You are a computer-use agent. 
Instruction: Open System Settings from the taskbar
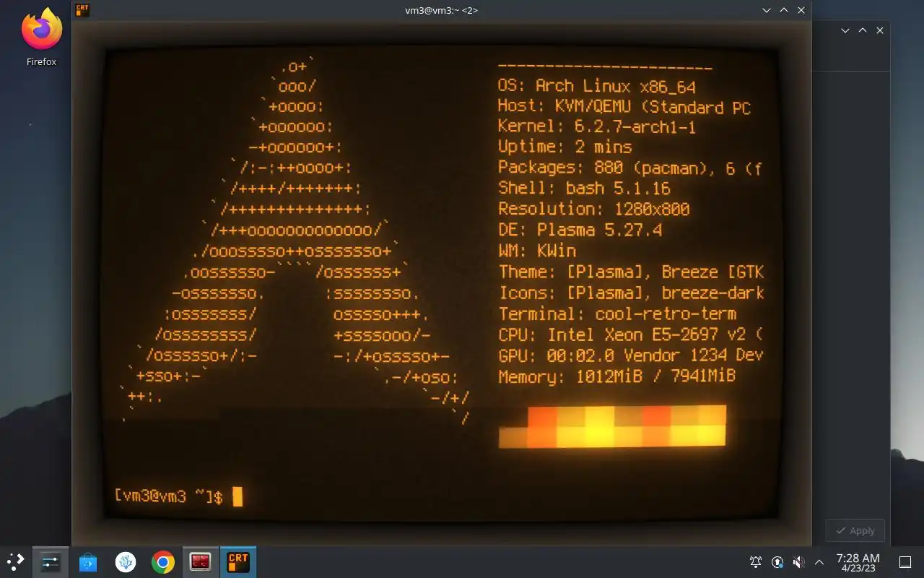(51, 561)
